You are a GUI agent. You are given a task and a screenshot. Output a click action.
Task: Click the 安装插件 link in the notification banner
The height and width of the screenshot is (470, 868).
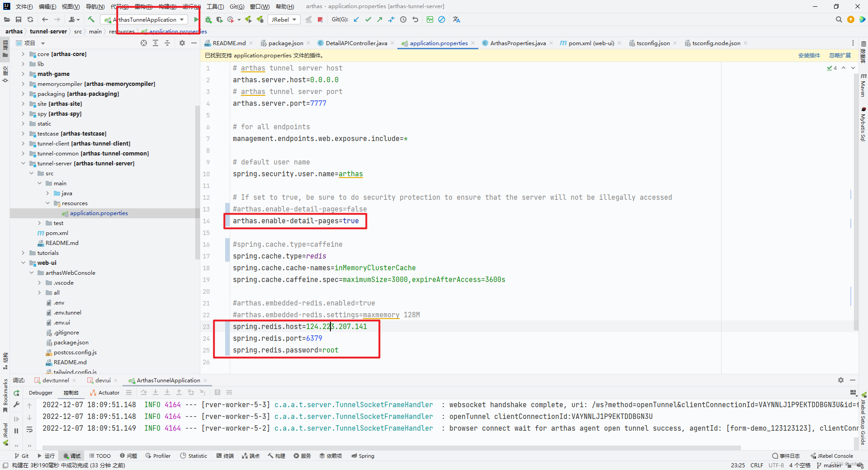[x=809, y=55]
